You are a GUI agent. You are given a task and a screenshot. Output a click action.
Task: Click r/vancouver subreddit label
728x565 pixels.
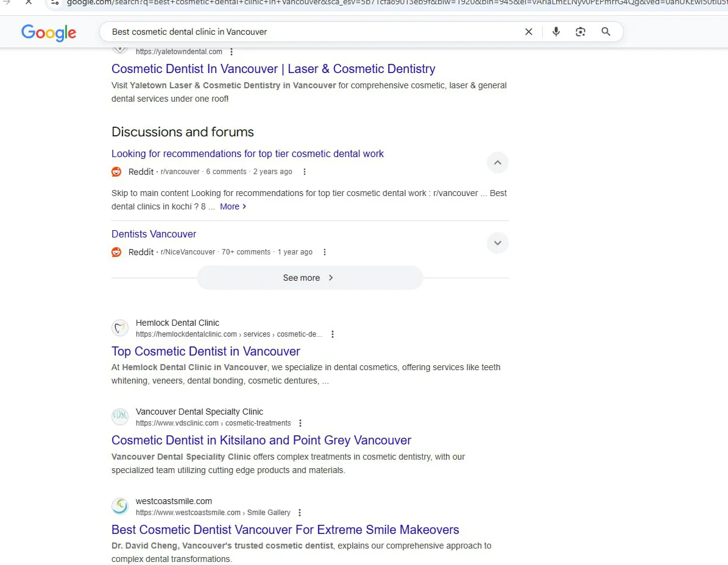tap(180, 172)
